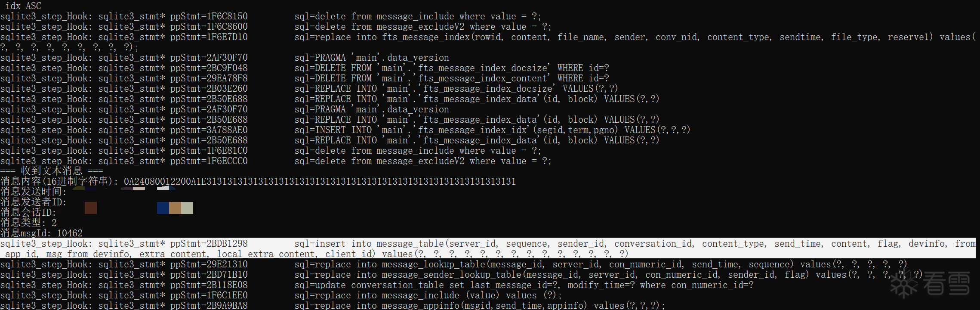
Task: Click the dark blue redaction block
Action: pos(163,208)
